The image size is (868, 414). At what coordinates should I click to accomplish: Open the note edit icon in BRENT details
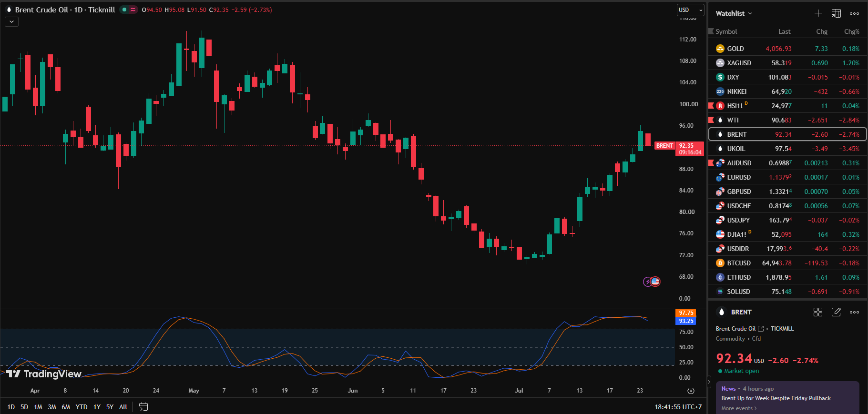pos(836,312)
